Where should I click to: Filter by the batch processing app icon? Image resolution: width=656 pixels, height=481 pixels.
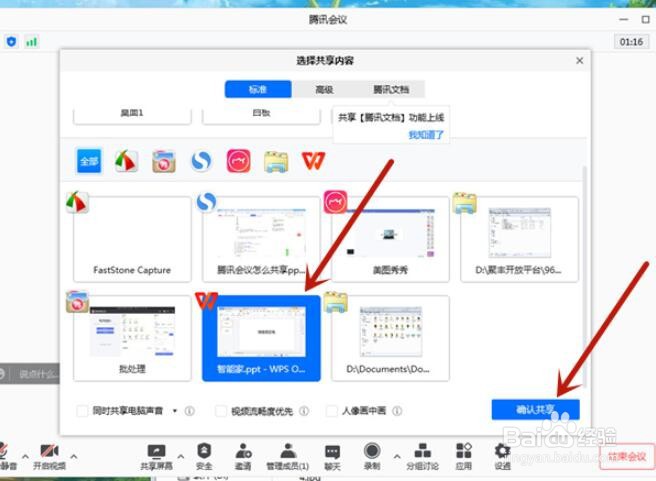click(164, 161)
